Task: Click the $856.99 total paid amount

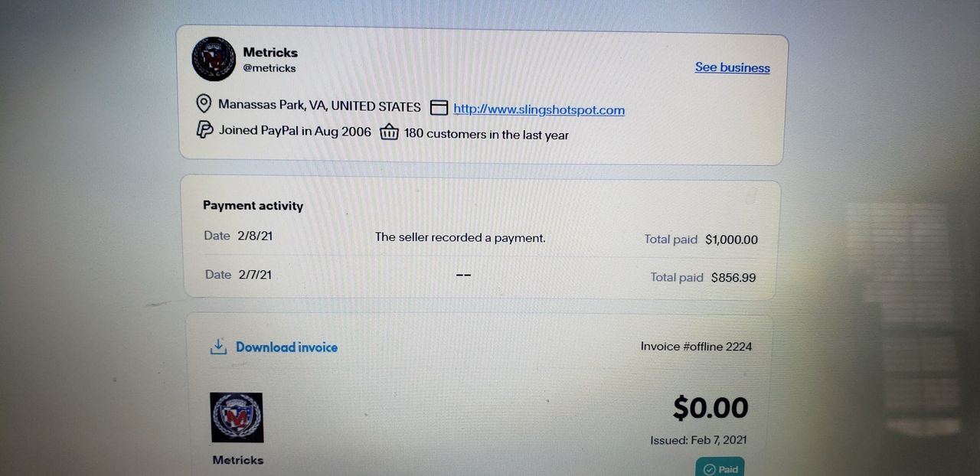Action: [733, 278]
